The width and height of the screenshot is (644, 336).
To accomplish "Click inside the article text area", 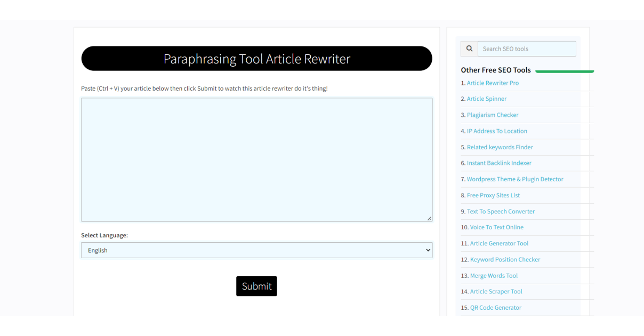I will [256, 159].
